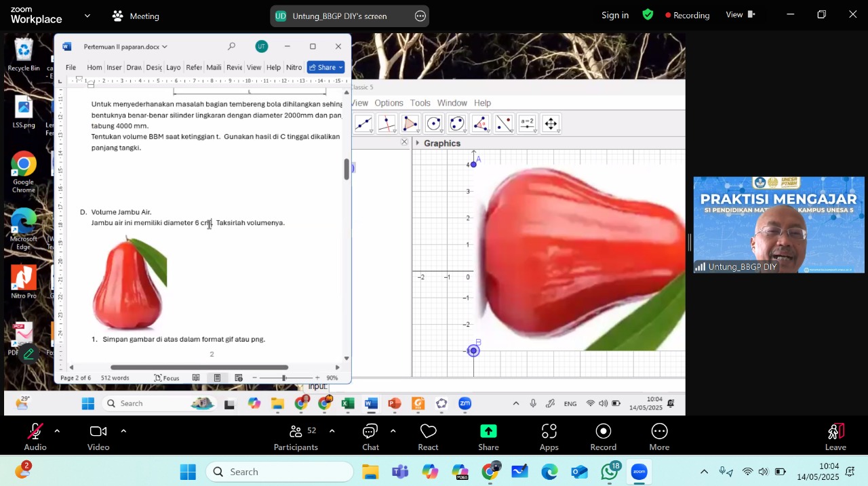
Task: Click Leave meeting button
Action: point(835,437)
